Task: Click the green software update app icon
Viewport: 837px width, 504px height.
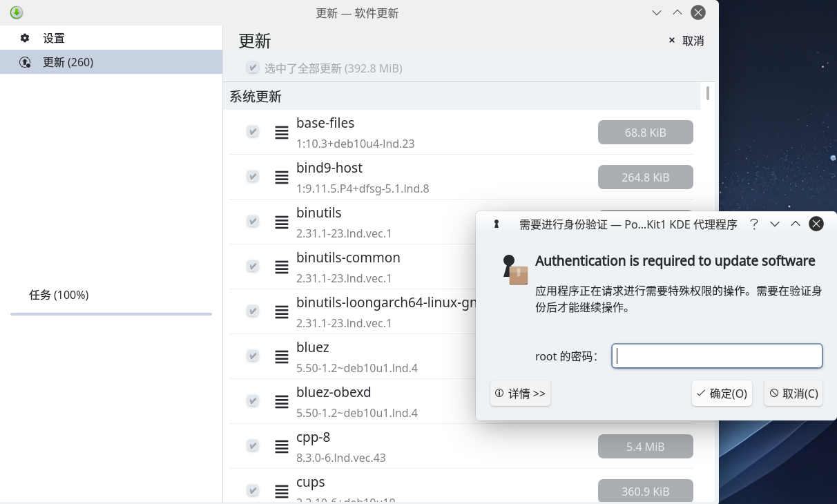Action: click(17, 12)
